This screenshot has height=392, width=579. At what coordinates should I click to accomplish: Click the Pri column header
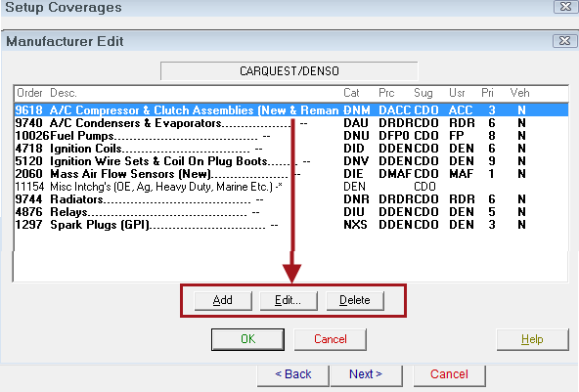(x=487, y=93)
